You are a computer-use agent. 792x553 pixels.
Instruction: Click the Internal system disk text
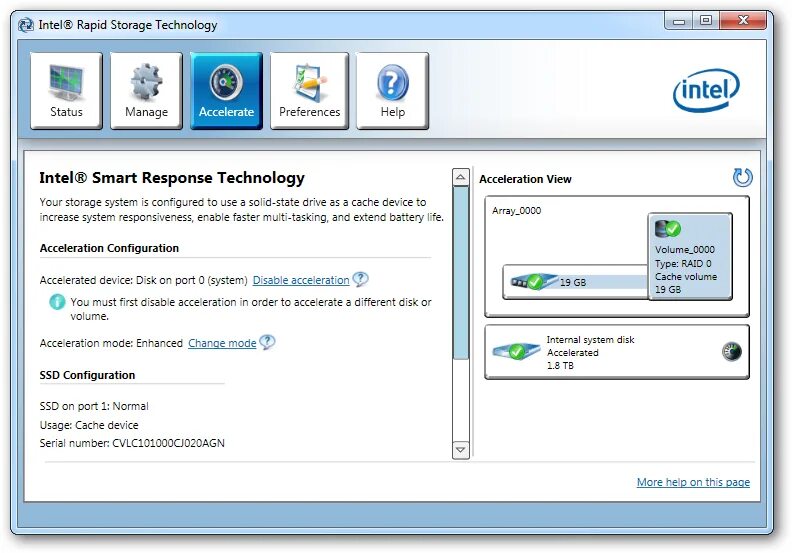(x=590, y=340)
